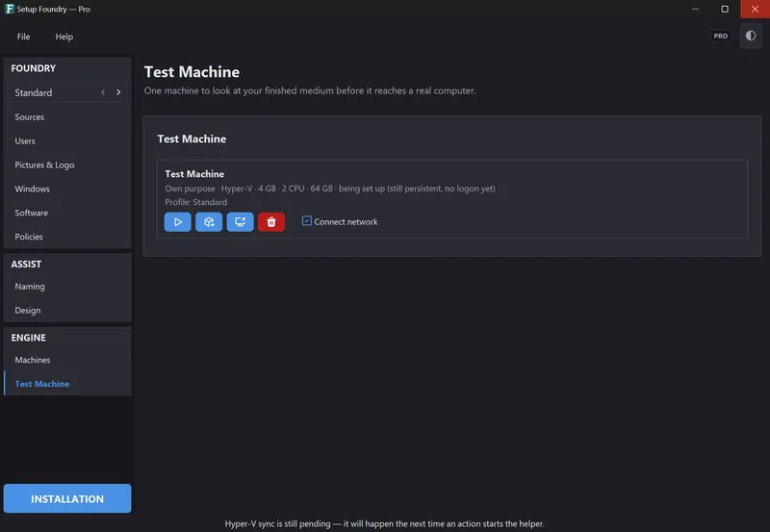The width and height of the screenshot is (770, 532).
Task: Click the machine specs line with Hyper-V
Action: coord(330,189)
